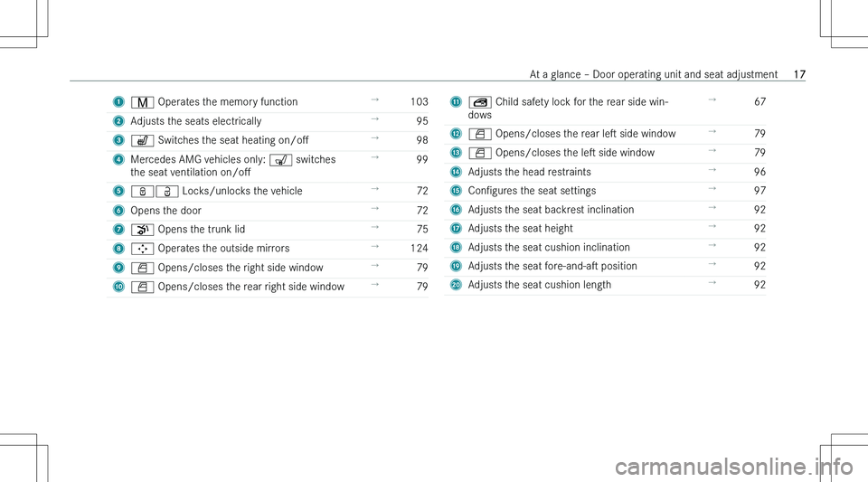Click the carmanualsonline.info watermark link

(x=734, y=467)
